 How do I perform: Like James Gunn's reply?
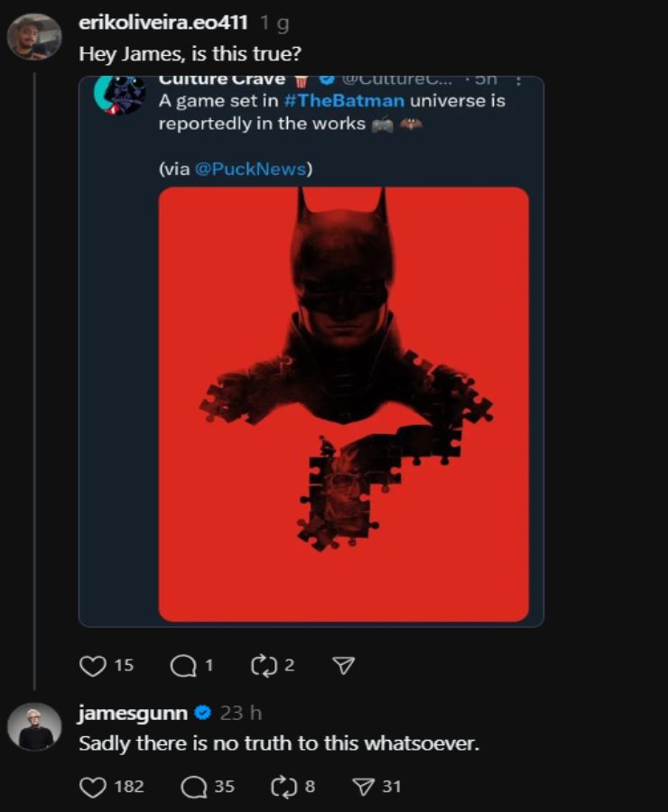point(93,787)
